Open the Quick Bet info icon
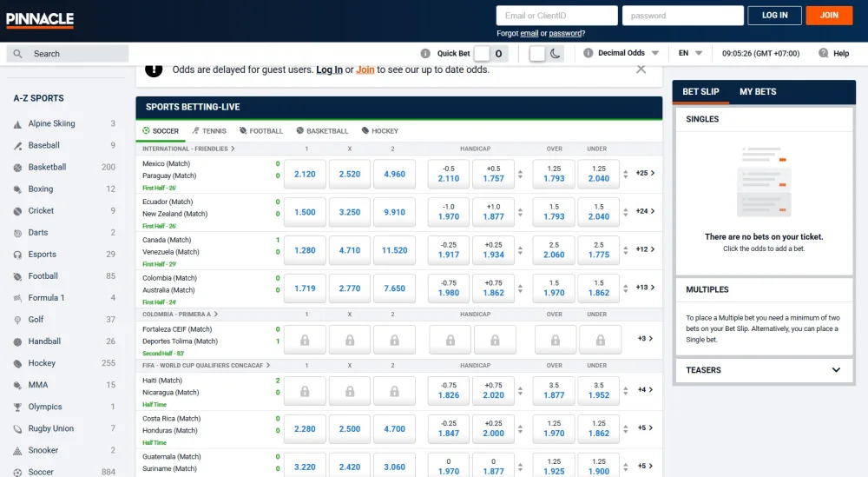This screenshot has height=477, width=868. (425, 53)
